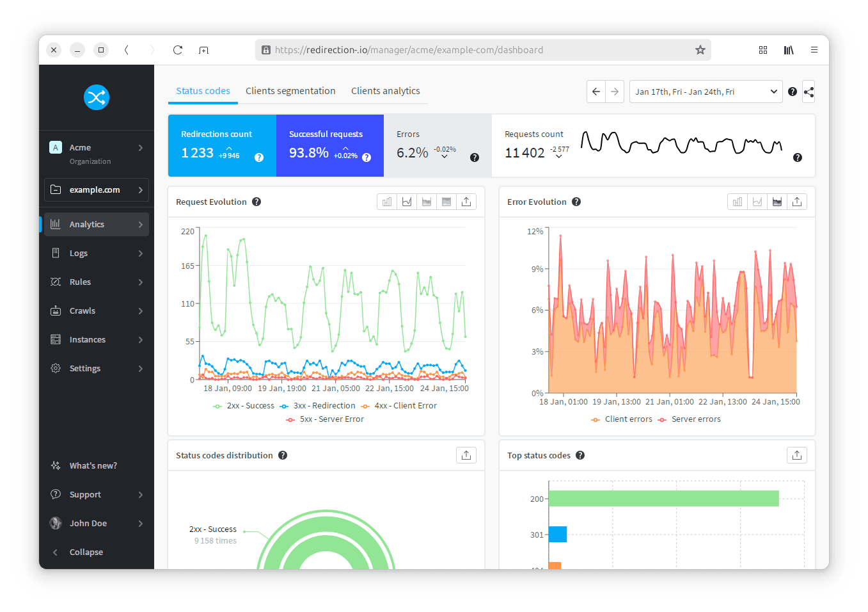Screen dimensions: 868x612
Task: Switch Request Evolution to area chart view
Action: 427,202
